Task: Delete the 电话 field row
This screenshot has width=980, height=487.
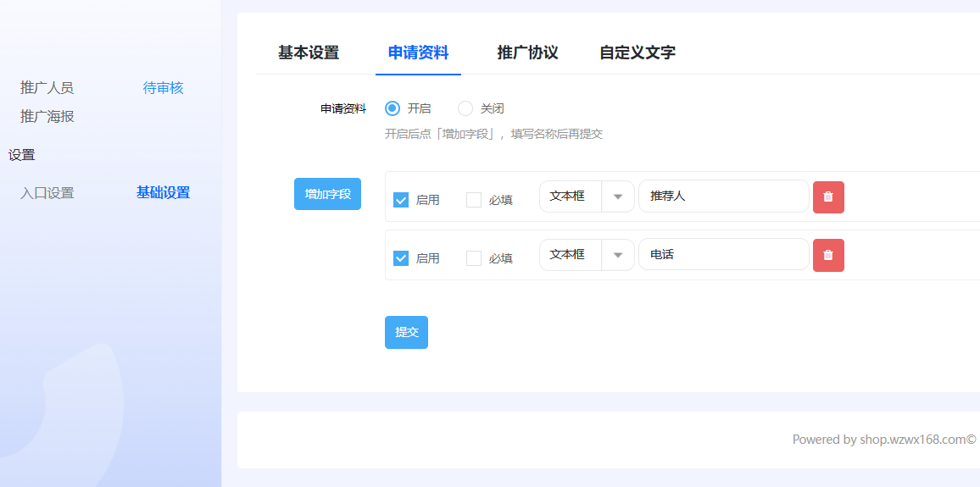Action: tap(828, 256)
